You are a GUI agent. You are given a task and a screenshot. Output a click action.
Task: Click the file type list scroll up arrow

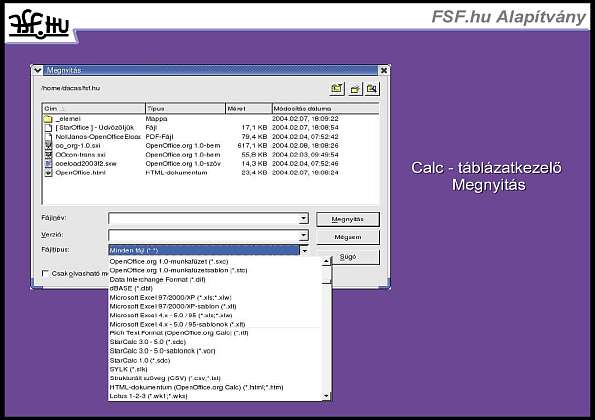tap(326, 261)
